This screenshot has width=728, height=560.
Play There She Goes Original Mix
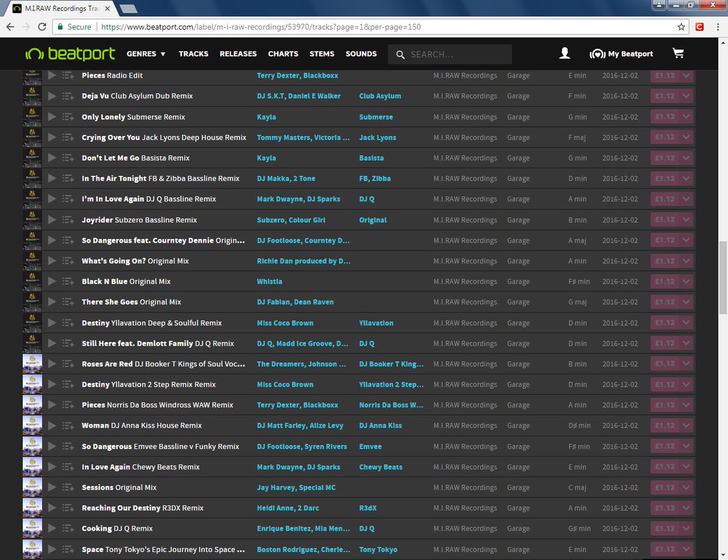tap(52, 302)
